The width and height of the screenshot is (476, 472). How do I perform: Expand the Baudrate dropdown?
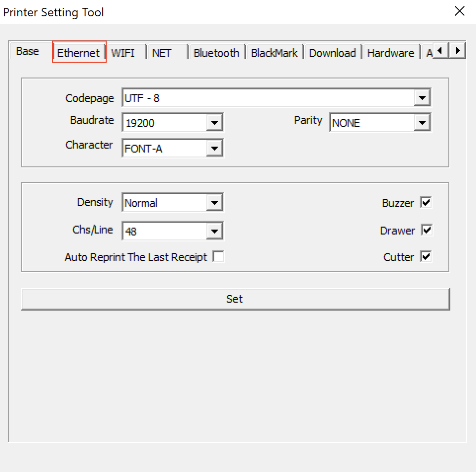tap(214, 122)
